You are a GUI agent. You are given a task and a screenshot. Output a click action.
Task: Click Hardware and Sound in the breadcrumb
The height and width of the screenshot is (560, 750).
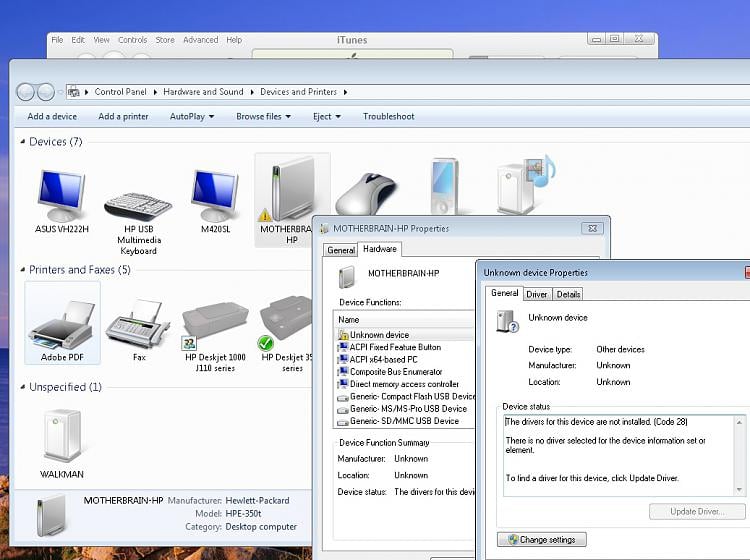point(203,92)
